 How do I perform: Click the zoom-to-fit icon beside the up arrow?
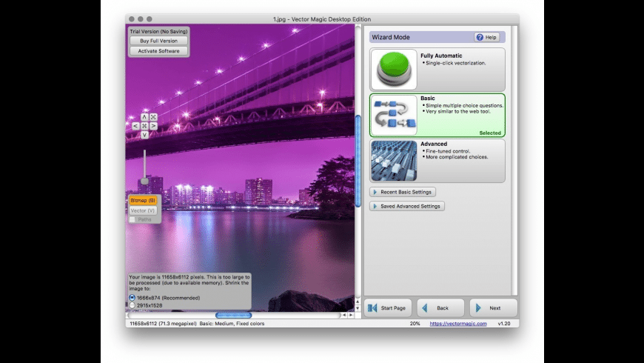153,117
